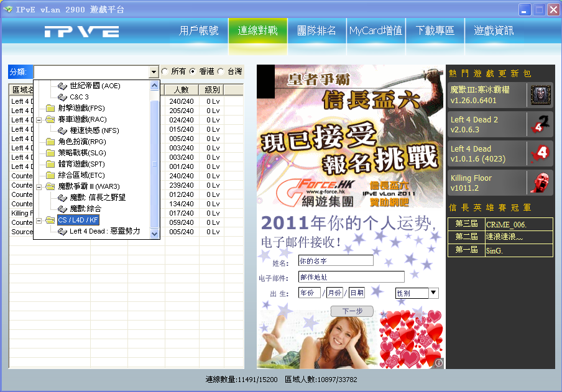Image resolution: width=562 pixels, height=392 pixels.
Task: Select the folder icon for 綜合區域(ETC)
Action: [50, 175]
